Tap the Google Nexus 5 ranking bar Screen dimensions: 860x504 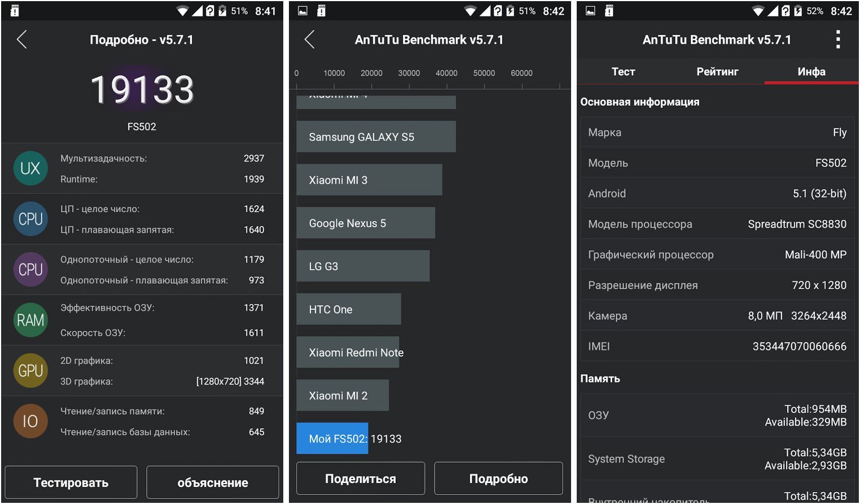(366, 223)
